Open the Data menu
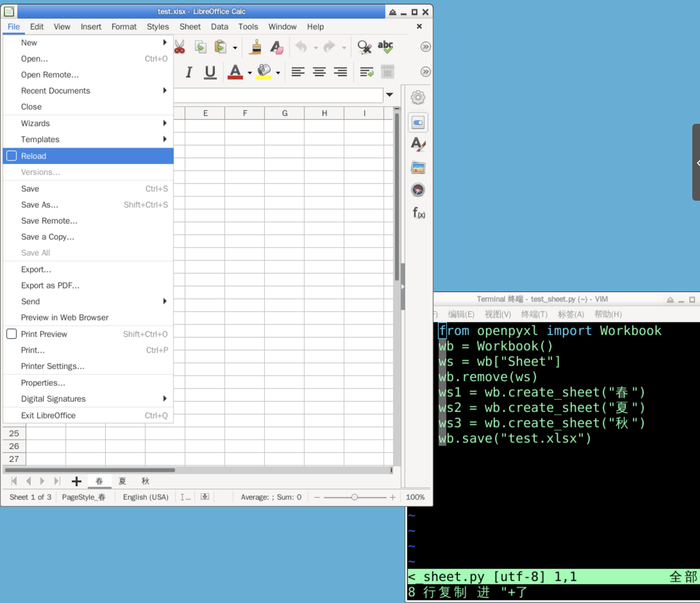This screenshot has width=700, height=603. click(x=220, y=26)
